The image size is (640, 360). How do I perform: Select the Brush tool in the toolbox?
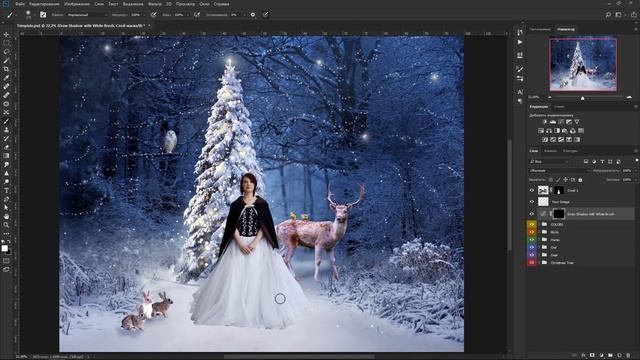(x=6, y=121)
